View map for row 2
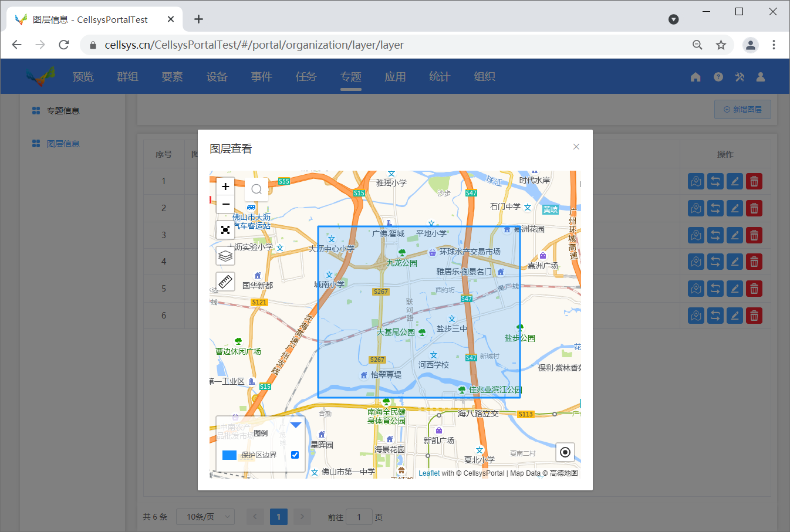 click(x=696, y=208)
